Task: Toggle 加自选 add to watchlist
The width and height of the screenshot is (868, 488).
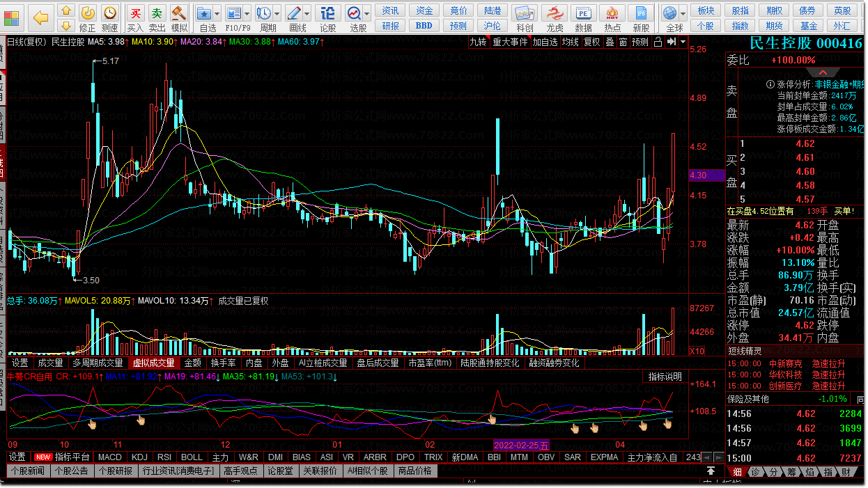Action: click(x=545, y=42)
